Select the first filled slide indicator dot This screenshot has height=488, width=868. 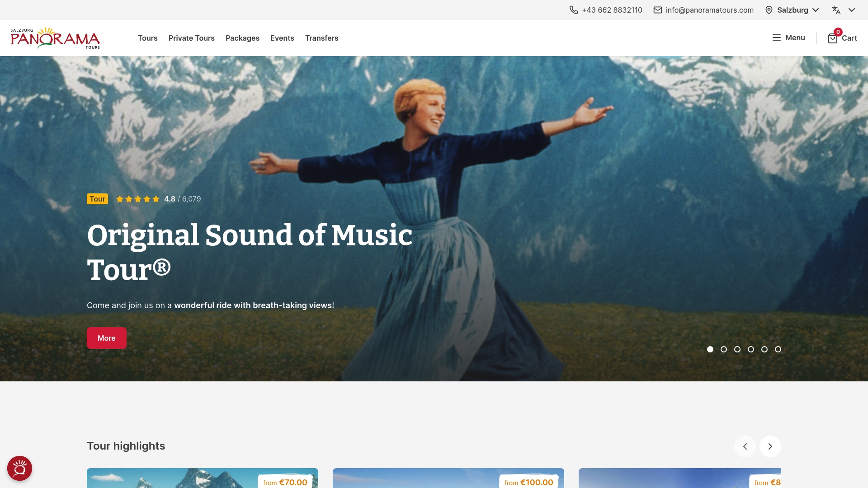coord(710,349)
